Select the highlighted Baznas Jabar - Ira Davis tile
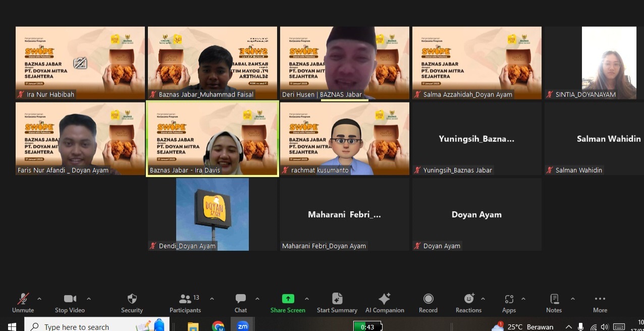The image size is (644, 331). [212, 139]
